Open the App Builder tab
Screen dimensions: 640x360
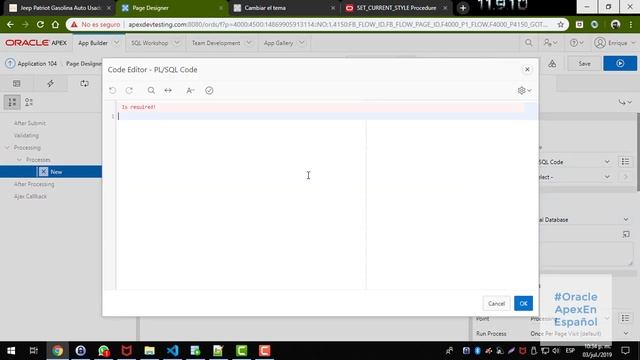click(93, 43)
